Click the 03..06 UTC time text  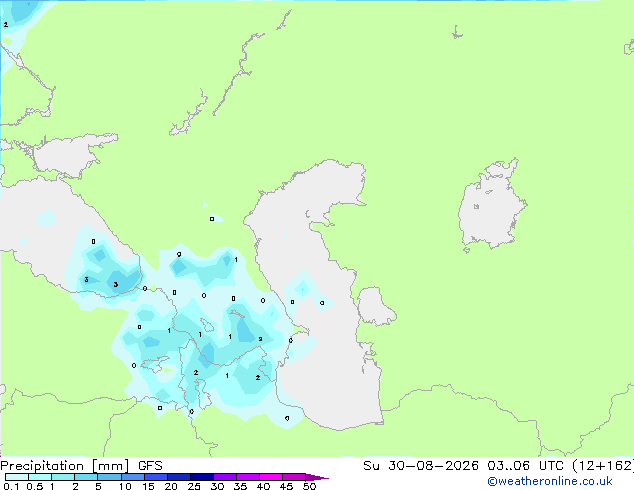(x=525, y=466)
